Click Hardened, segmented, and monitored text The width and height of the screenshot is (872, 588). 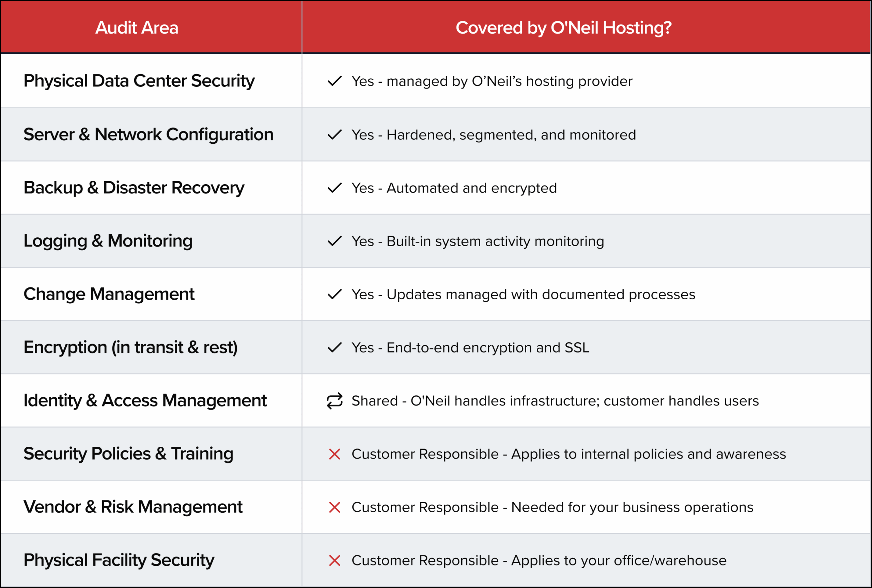tap(511, 135)
